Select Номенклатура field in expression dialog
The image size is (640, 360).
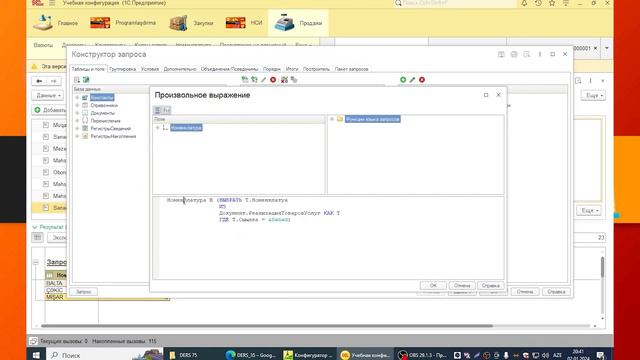point(186,128)
